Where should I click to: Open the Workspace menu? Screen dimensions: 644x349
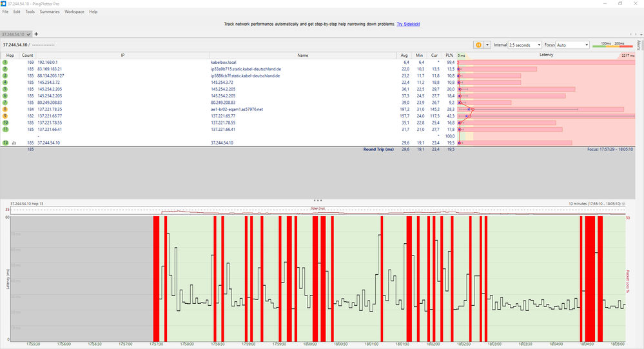(x=74, y=12)
